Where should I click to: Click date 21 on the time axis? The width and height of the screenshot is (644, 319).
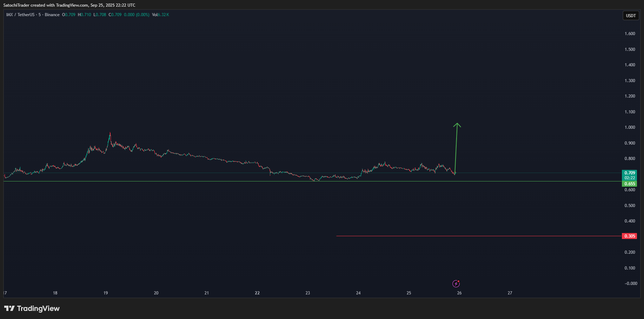point(207,293)
